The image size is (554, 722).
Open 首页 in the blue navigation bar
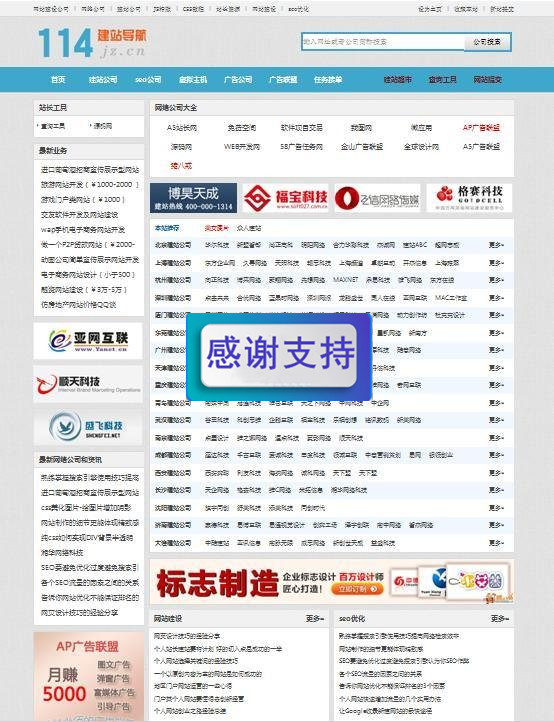[x=58, y=80]
